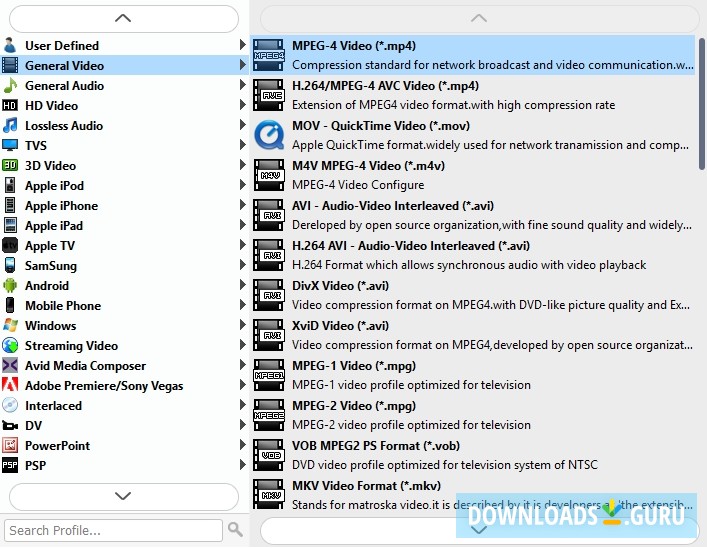
Task: Click the format list vertical scrollbar
Action: (x=702, y=104)
